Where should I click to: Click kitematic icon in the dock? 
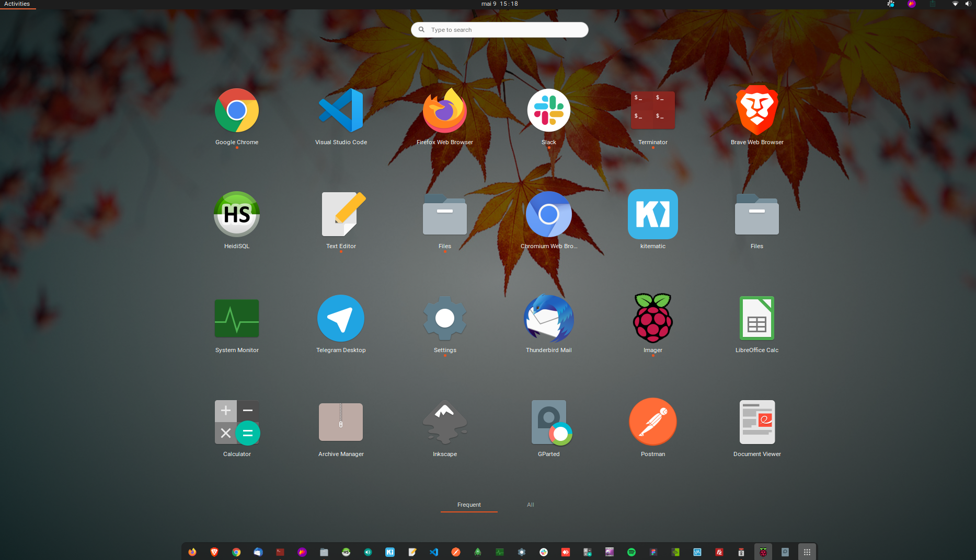[390, 552]
